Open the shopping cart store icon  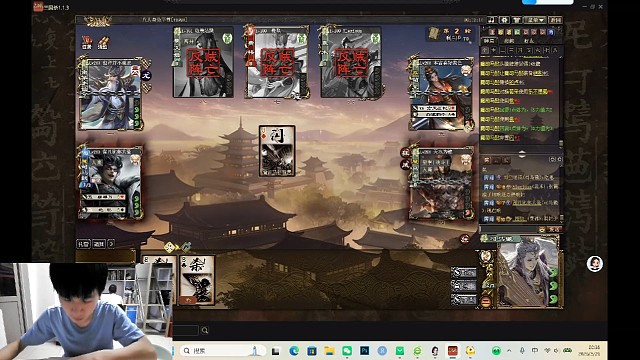(517, 20)
